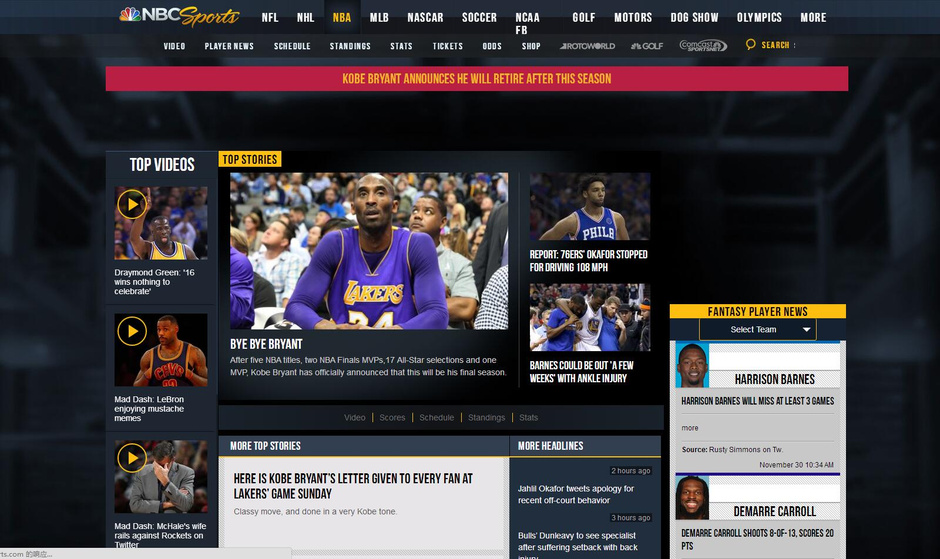Click the Scores link below top stories
Viewport: 940px width, 559px height.
pos(392,417)
